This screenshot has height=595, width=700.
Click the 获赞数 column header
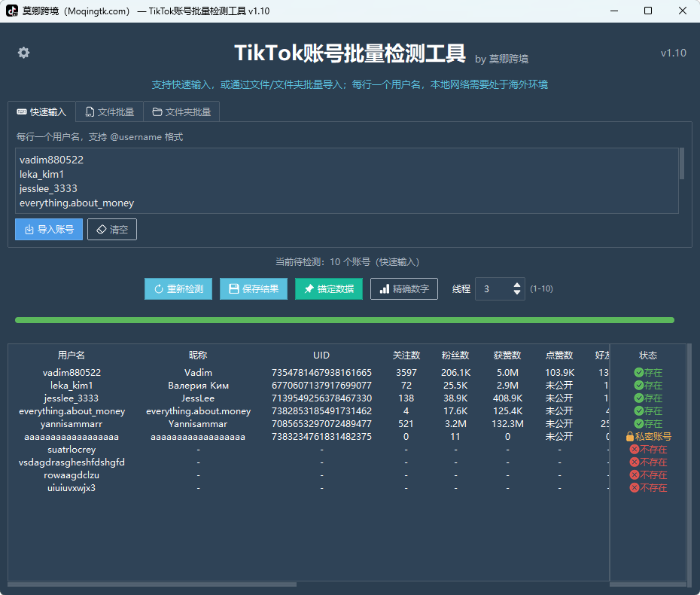507,355
